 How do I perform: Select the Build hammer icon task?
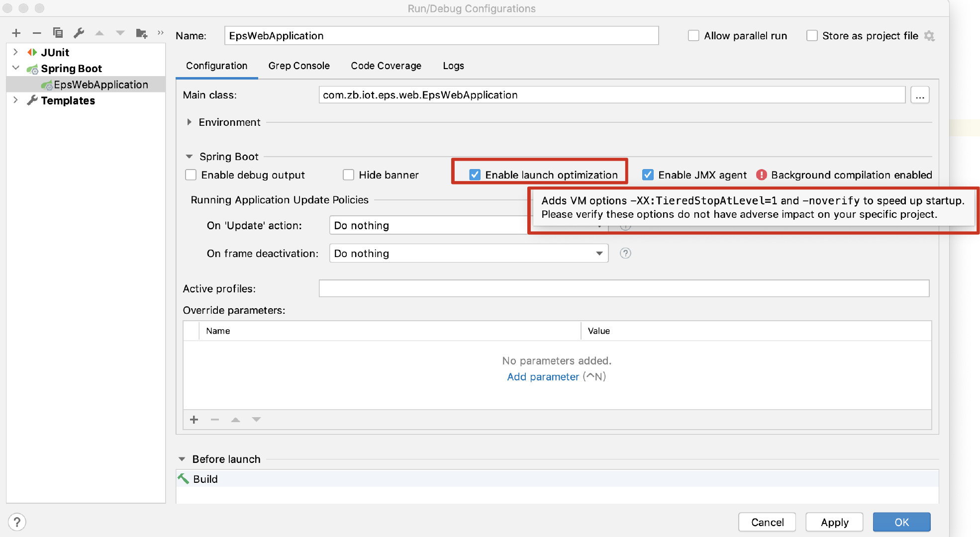pos(184,479)
